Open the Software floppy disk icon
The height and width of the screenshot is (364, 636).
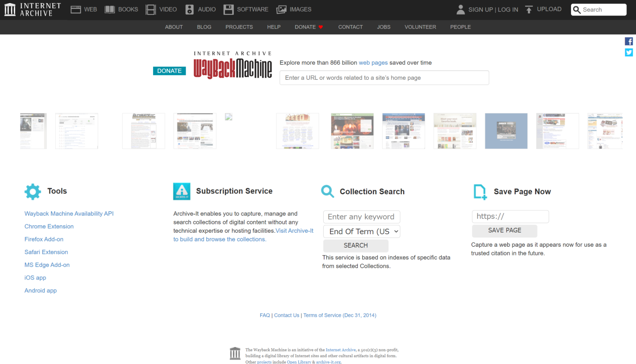pyautogui.click(x=228, y=10)
